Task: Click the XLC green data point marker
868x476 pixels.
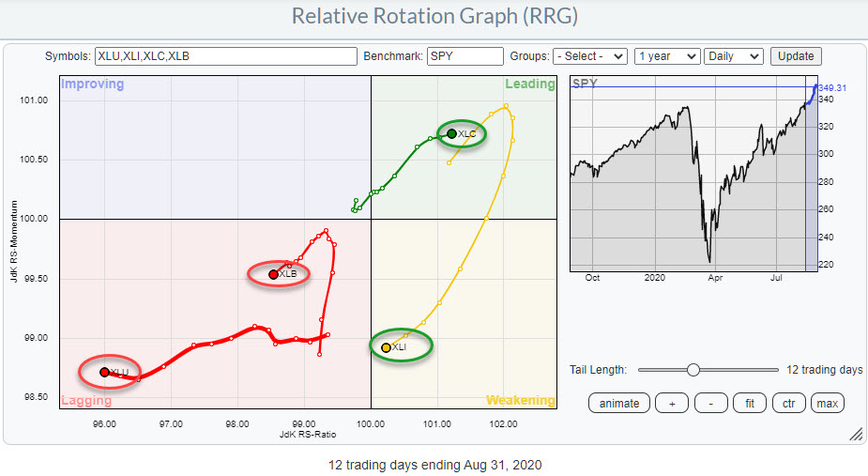Action: [451, 134]
